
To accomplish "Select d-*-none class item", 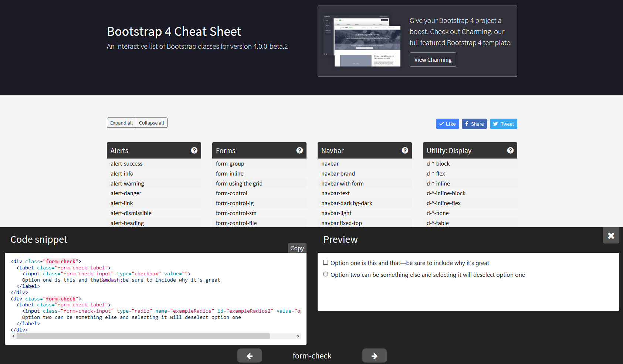I will [x=470, y=213].
